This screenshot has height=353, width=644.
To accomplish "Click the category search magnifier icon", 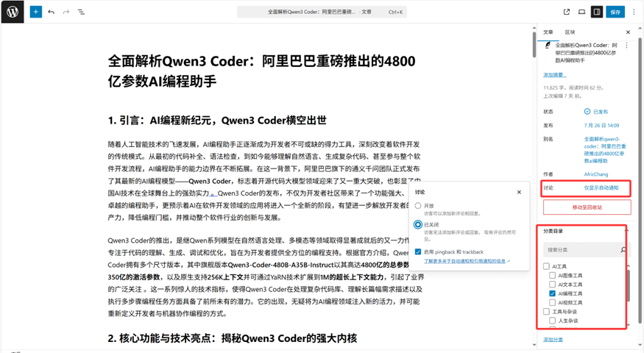I will (x=623, y=249).
